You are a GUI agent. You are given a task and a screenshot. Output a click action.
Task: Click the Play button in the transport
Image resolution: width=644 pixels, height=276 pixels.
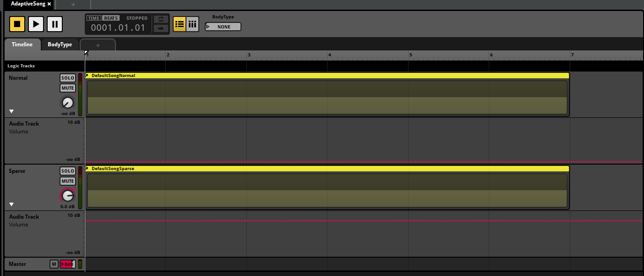tap(36, 24)
